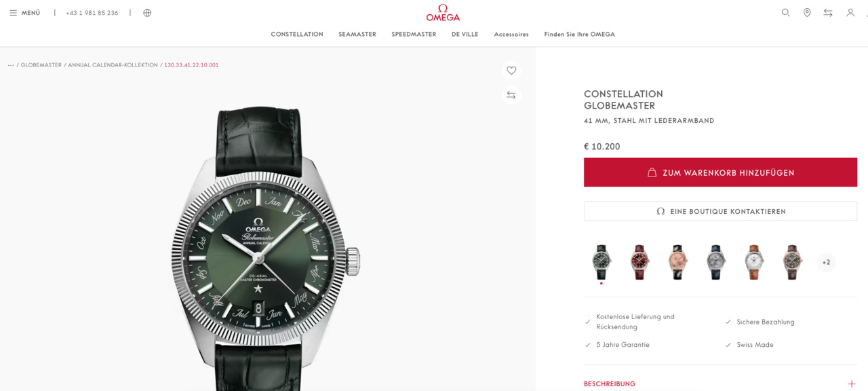868x391 pixels.
Task: Expand the BESCHREIBUNG section plus sign
Action: (852, 384)
